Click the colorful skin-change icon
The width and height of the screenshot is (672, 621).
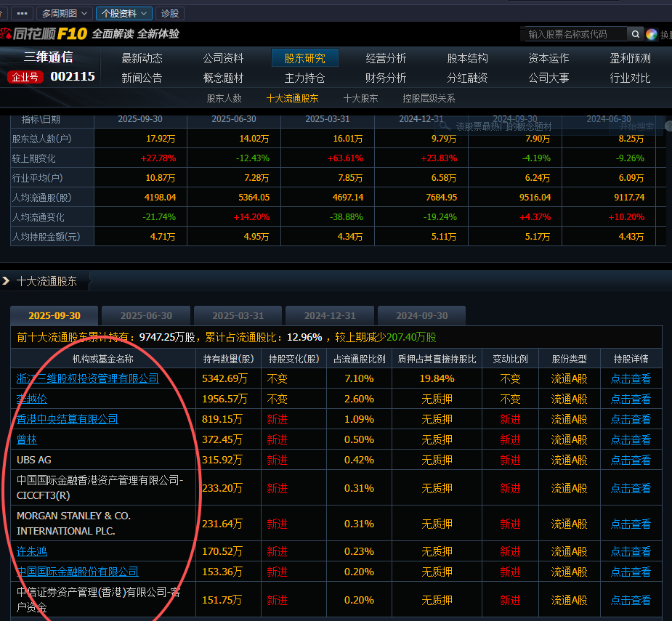[651, 34]
